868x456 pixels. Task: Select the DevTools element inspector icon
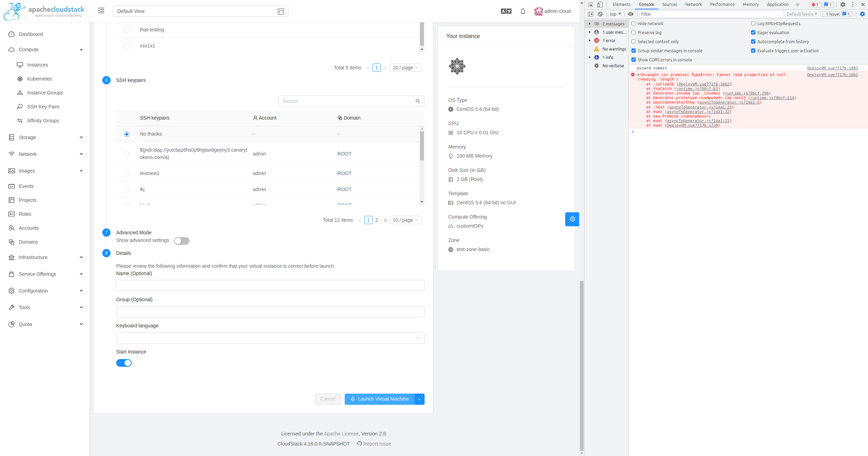590,5
